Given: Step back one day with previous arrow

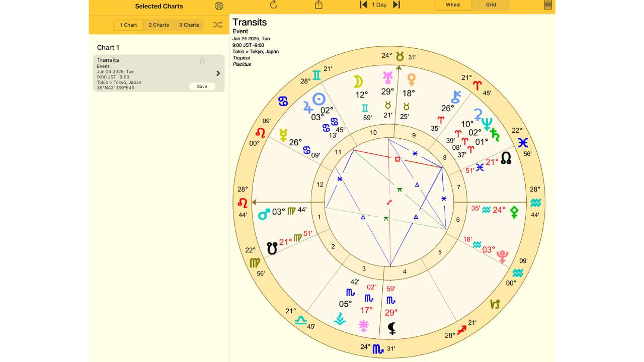Looking at the screenshot, I should [363, 5].
